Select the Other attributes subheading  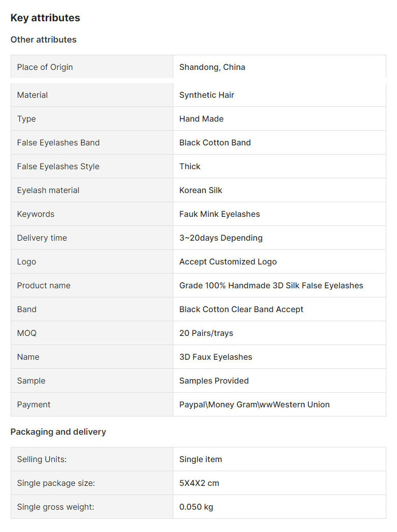(44, 40)
